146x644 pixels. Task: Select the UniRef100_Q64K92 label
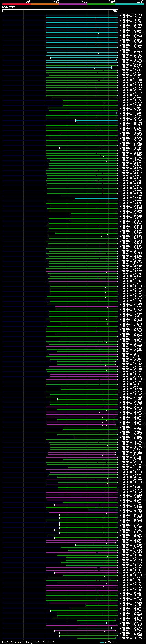[x=131, y=163]
